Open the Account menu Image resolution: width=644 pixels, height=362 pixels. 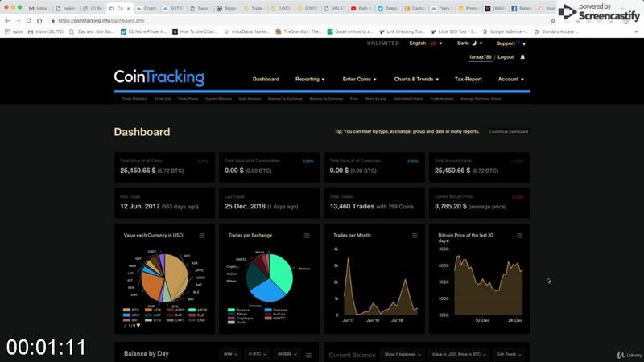(x=511, y=79)
